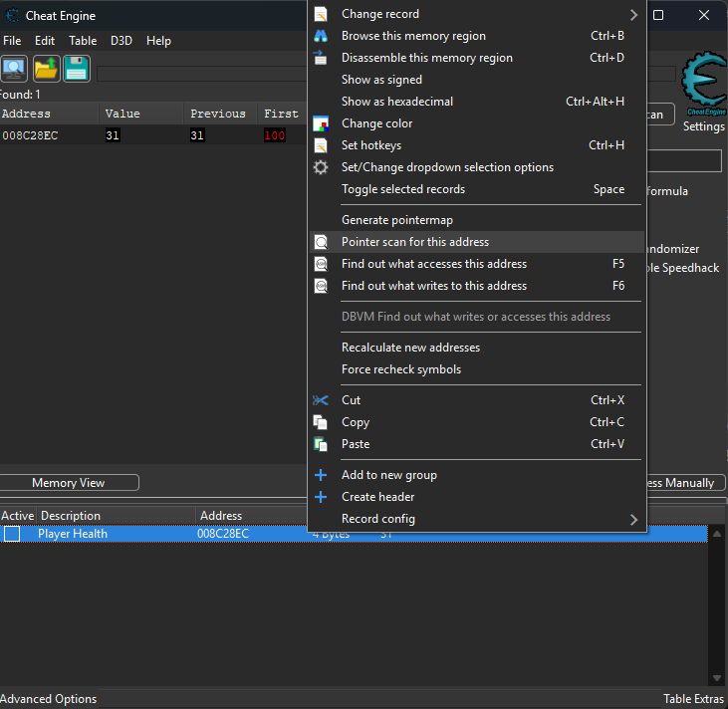This screenshot has width=728, height=709.
Task: Click the Browse memory region binoculars icon
Action: (321, 36)
